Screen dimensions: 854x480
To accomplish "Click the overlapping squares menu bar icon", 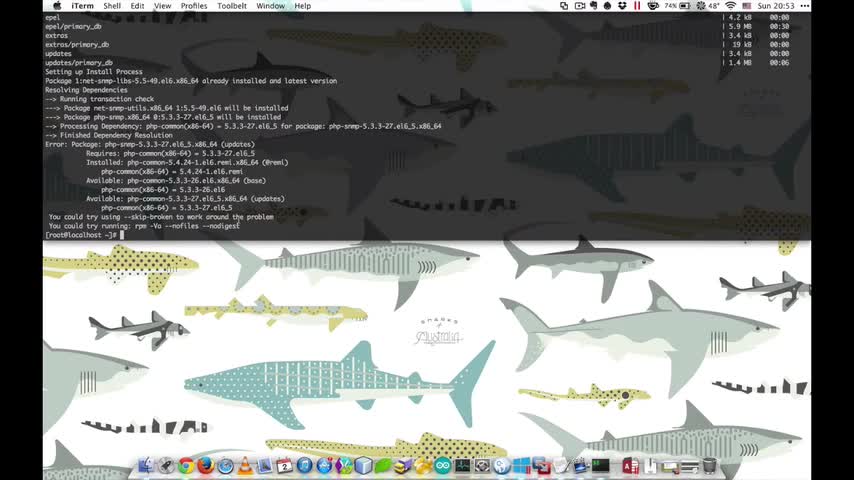I will 564,6.
